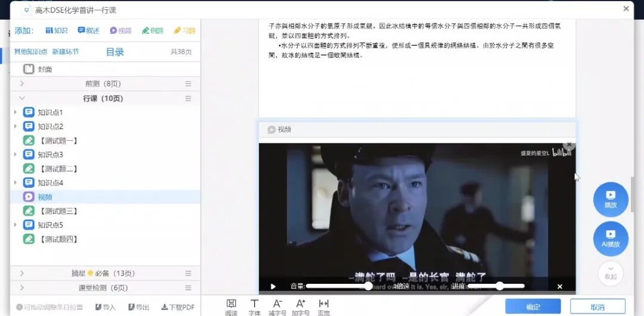Click the 取消 cancel button
The image size is (644, 316).
[x=597, y=306]
